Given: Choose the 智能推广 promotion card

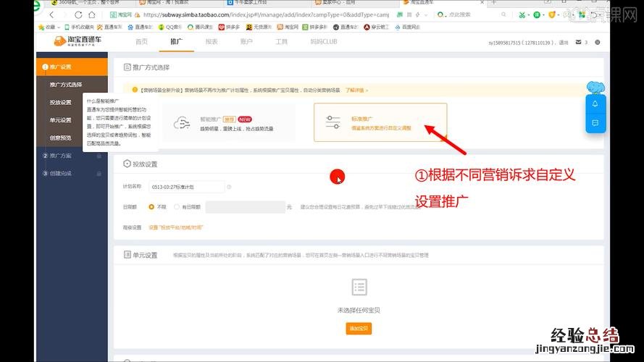Looking at the screenshot, I should [x=229, y=123].
